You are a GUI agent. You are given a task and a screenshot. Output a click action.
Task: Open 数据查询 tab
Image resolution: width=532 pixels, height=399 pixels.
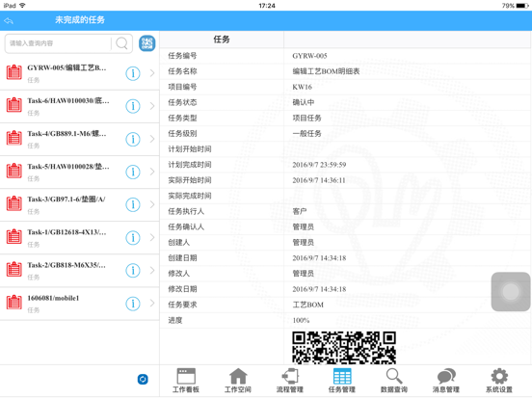394,381
